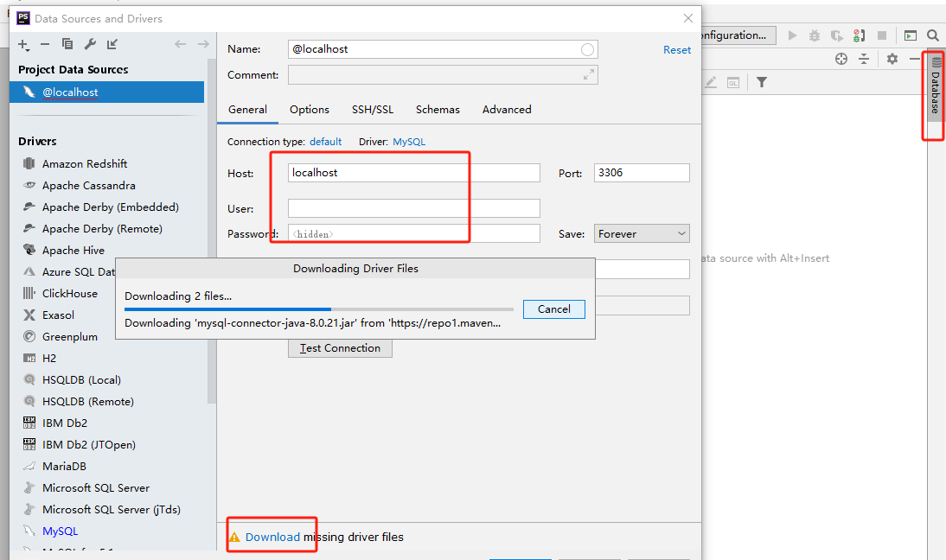Select MySQL driver in list
The width and height of the screenshot is (946, 560).
click(60, 531)
